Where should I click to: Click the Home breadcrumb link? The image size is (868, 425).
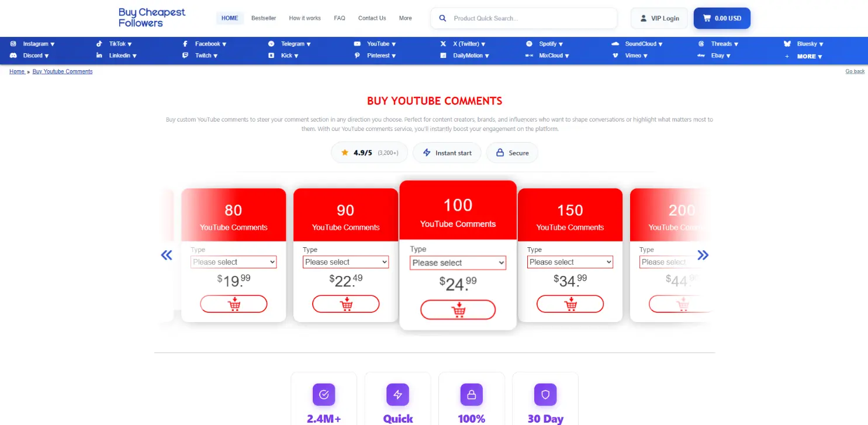click(x=17, y=71)
